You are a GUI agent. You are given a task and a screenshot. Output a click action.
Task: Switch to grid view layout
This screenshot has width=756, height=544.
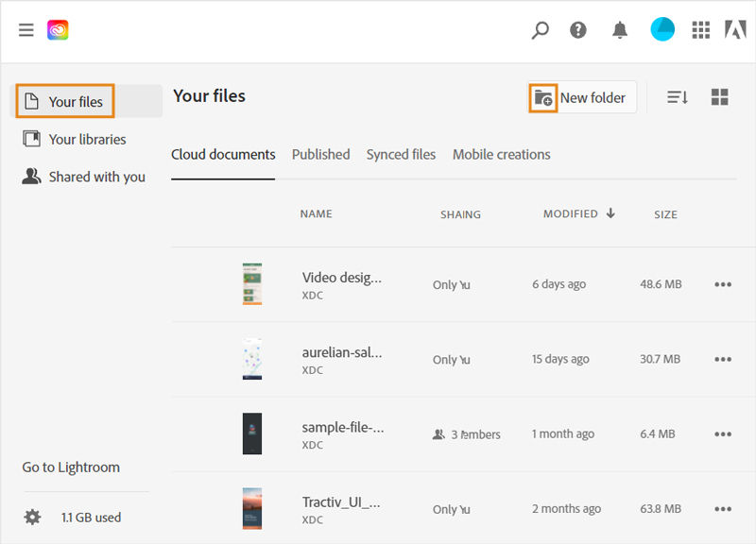point(720,97)
